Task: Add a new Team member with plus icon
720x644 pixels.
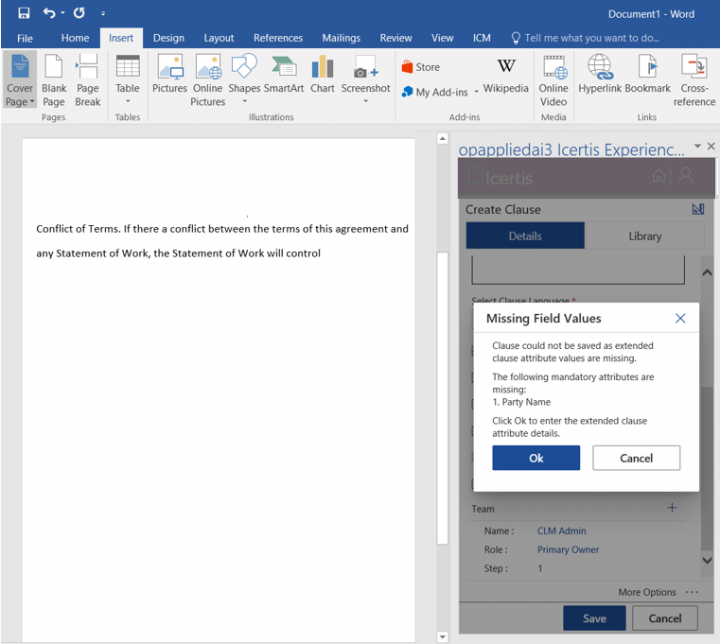Action: click(x=672, y=508)
